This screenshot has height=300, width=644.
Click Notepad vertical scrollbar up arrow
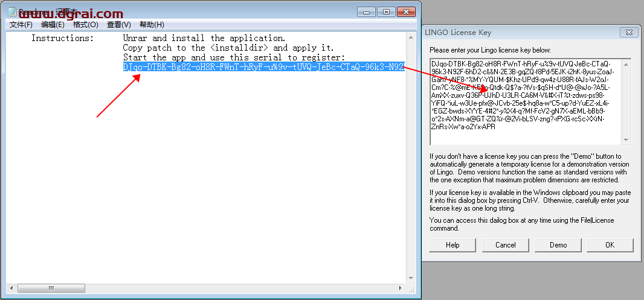click(411, 37)
